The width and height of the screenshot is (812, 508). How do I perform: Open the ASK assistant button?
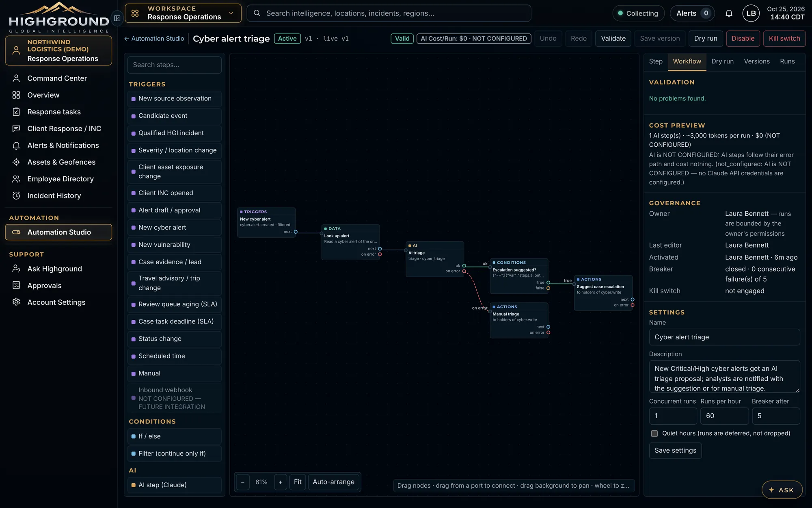782,490
